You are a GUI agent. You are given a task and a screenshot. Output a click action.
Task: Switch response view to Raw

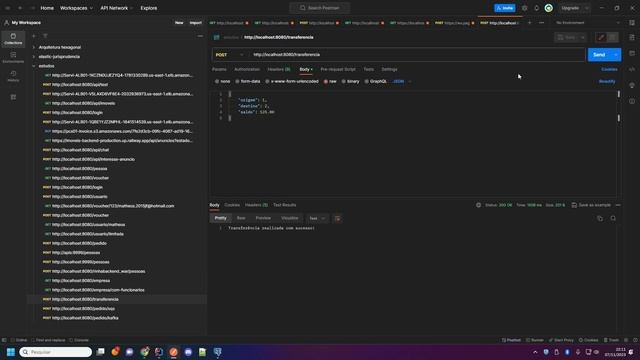(241, 218)
